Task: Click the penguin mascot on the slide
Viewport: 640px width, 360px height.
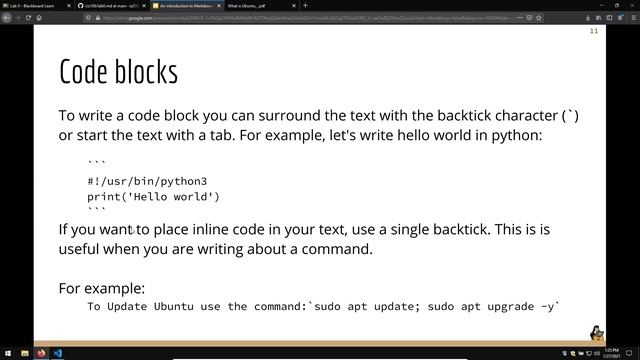Action: tap(597, 333)
